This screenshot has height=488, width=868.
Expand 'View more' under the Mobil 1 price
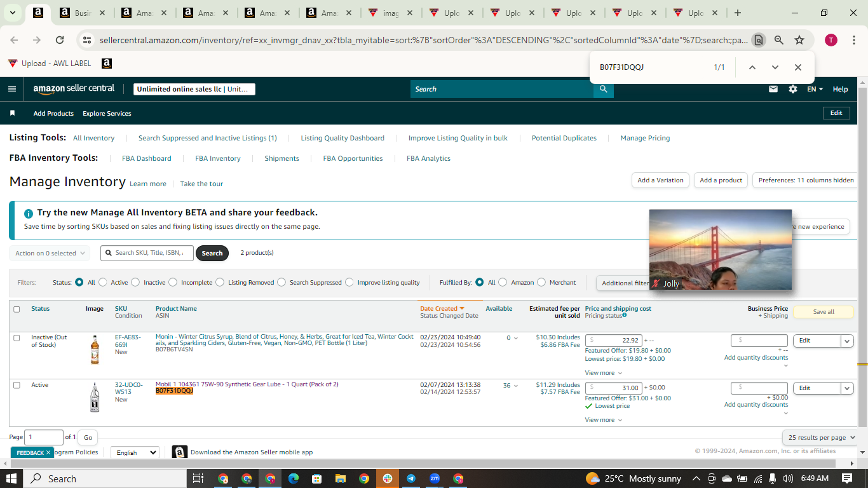604,420
